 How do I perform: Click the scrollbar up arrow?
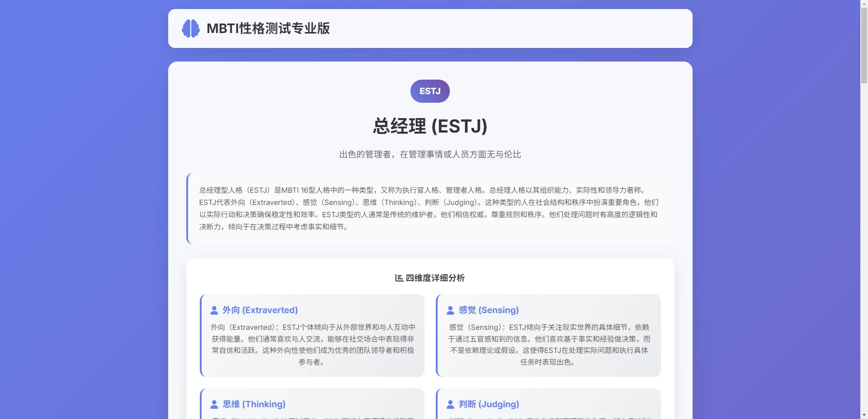pos(864,4)
